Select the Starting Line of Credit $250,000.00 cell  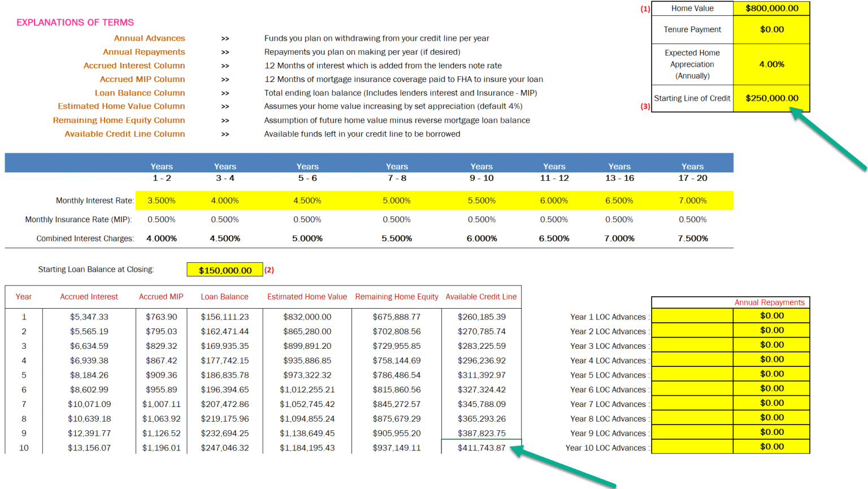(x=771, y=98)
